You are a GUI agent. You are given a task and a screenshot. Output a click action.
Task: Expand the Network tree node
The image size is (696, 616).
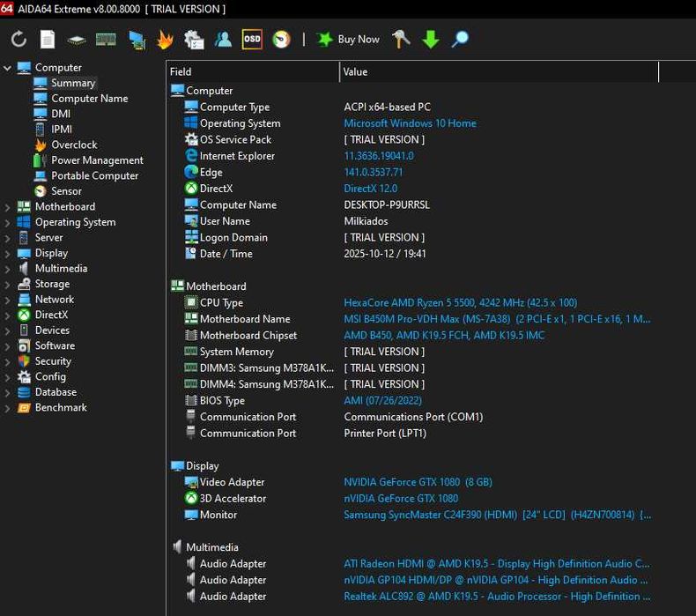pos(7,301)
